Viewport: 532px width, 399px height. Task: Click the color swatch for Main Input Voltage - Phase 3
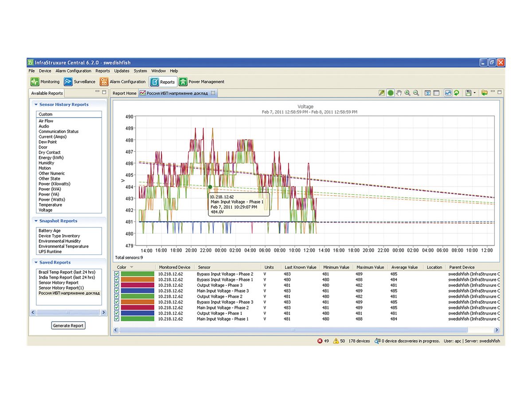(x=137, y=291)
